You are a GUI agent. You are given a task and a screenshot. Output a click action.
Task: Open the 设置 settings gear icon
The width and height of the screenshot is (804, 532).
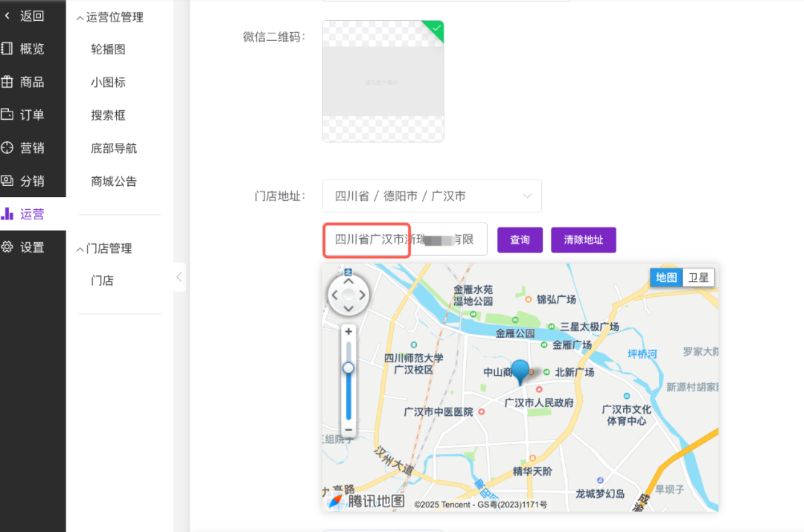pos(7,247)
